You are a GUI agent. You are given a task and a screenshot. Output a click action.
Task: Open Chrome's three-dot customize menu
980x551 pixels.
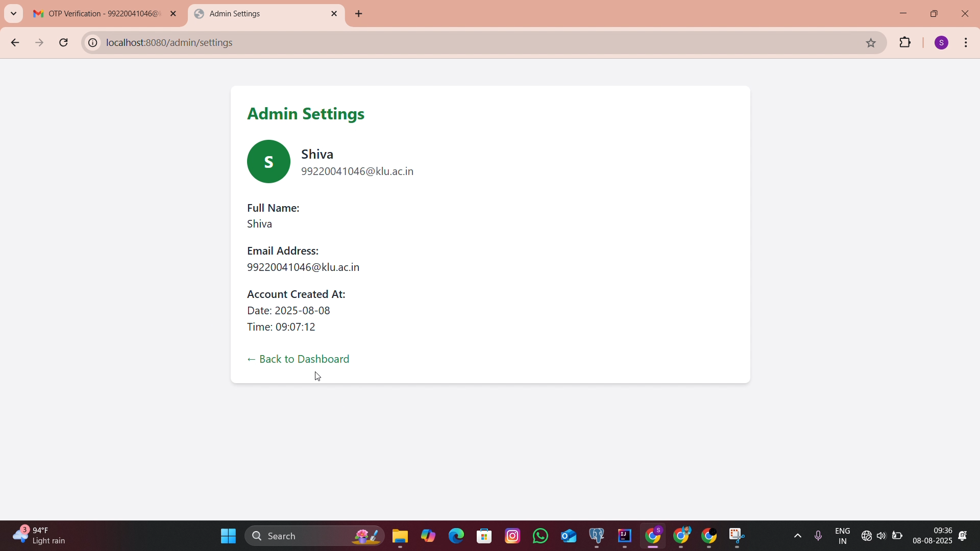coord(967,43)
